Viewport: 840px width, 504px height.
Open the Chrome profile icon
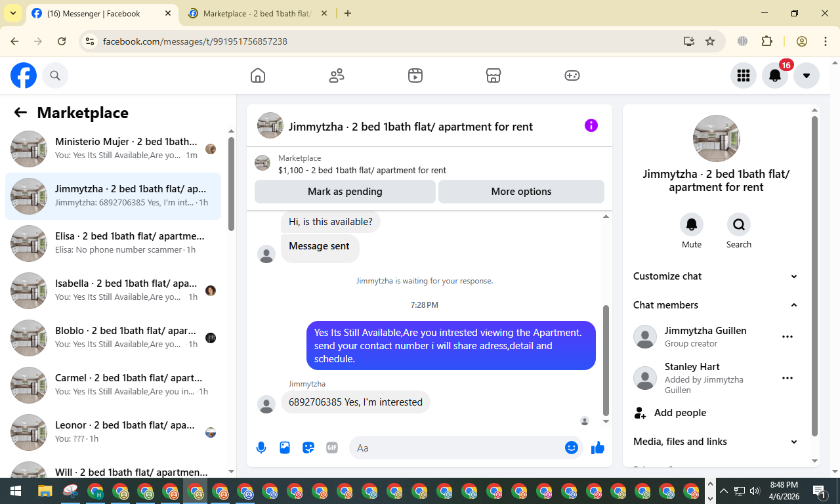click(802, 41)
